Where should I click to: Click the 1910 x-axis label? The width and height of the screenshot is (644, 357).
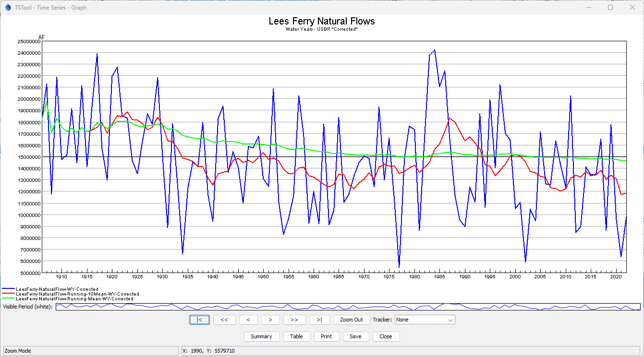(61, 277)
